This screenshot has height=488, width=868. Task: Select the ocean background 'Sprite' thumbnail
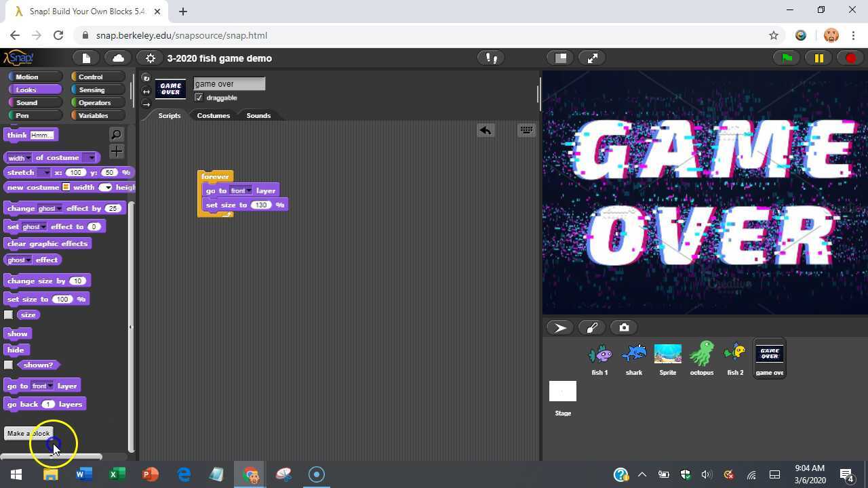click(668, 359)
